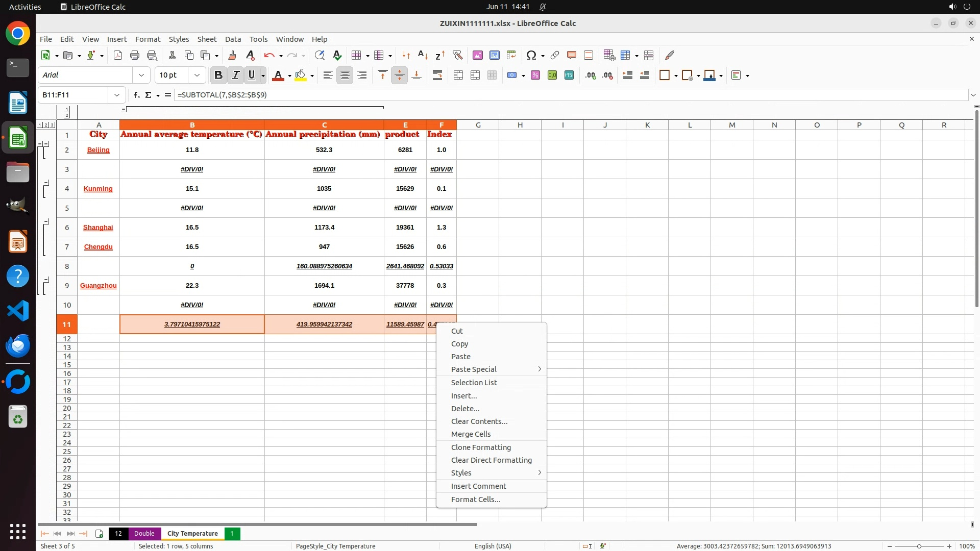Click the Wrap Text icon
This screenshot has width=980, height=551.
point(437,75)
